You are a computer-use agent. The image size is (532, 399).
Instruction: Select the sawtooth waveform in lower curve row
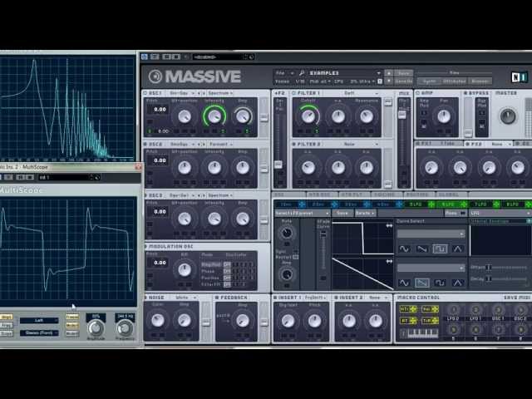(422, 283)
